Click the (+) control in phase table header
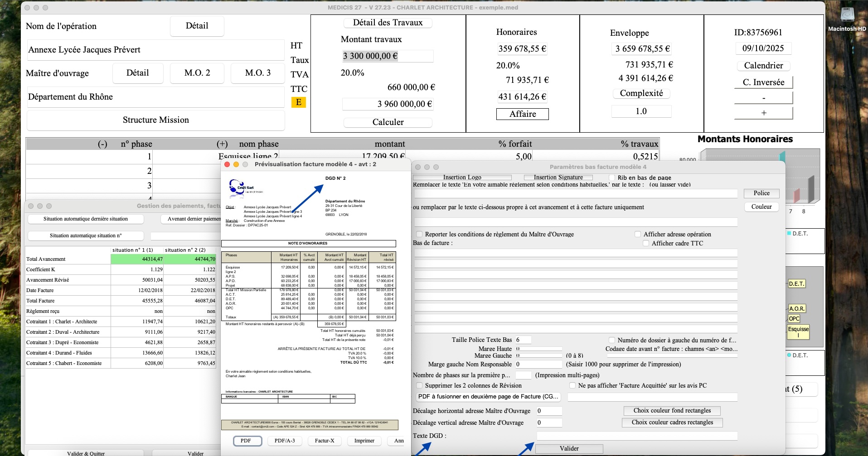 coord(222,144)
